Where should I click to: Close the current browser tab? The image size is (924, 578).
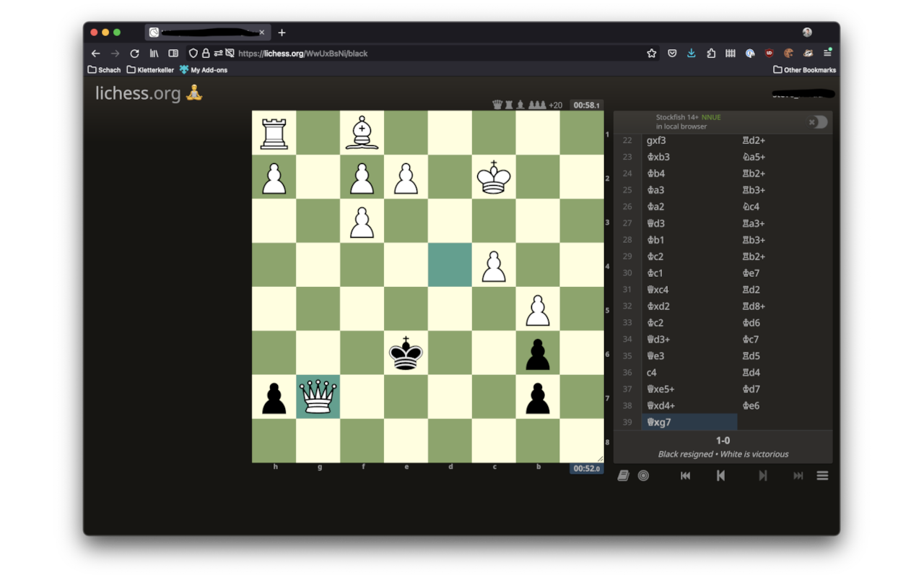(x=261, y=33)
